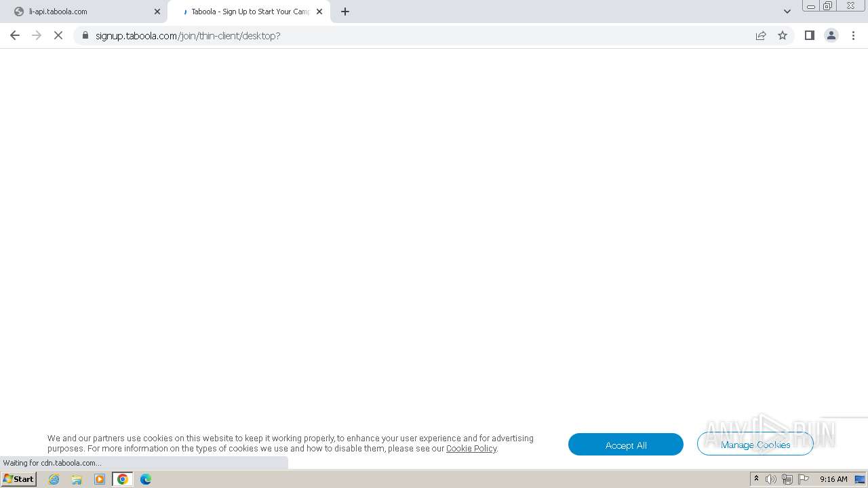Image resolution: width=868 pixels, height=488 pixels.
Task: Open Manage Cookies settings
Action: pos(755,445)
